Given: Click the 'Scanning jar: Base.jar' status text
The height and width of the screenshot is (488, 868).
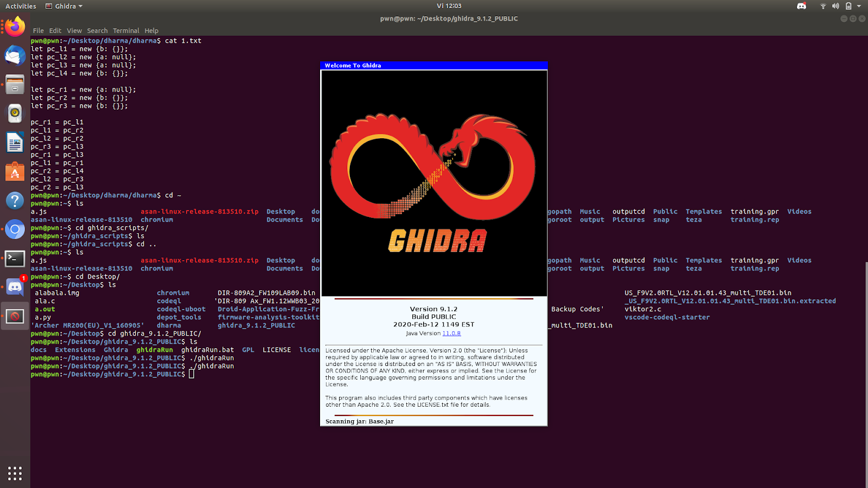Looking at the screenshot, I should (x=360, y=421).
